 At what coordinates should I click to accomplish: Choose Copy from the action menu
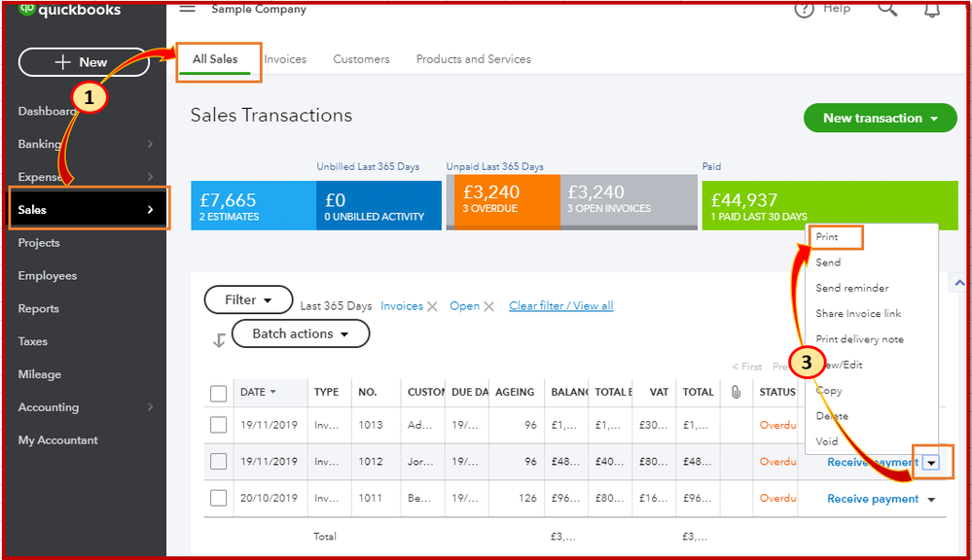pos(829,391)
